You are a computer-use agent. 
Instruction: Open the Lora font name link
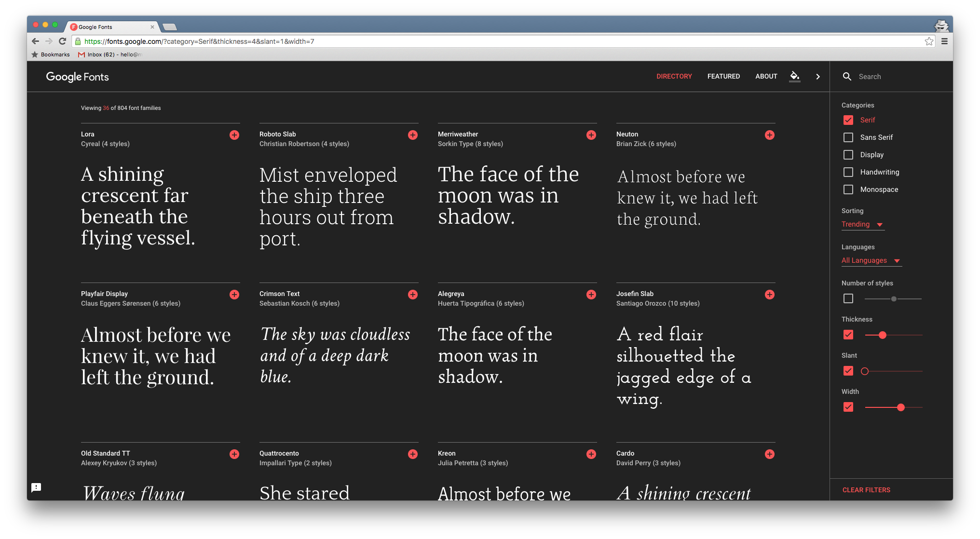click(x=88, y=134)
